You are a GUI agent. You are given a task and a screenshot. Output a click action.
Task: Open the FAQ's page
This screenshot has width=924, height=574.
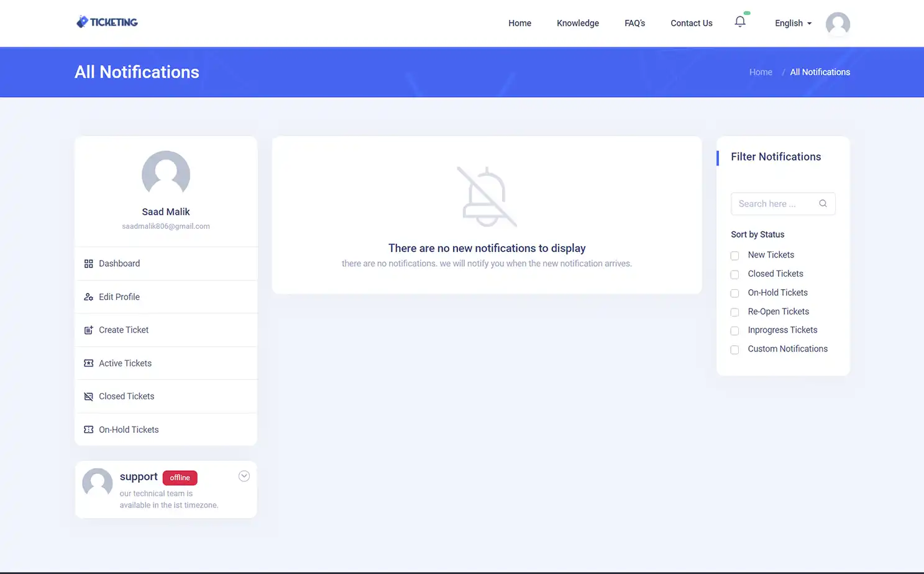[x=634, y=23]
